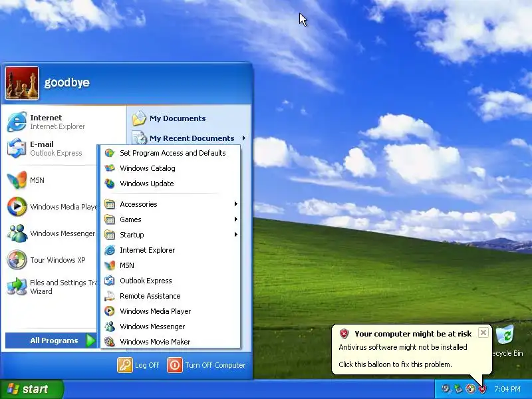This screenshot has width=532, height=399.
Task: Click the Startup menu entry text
Action: (132, 235)
